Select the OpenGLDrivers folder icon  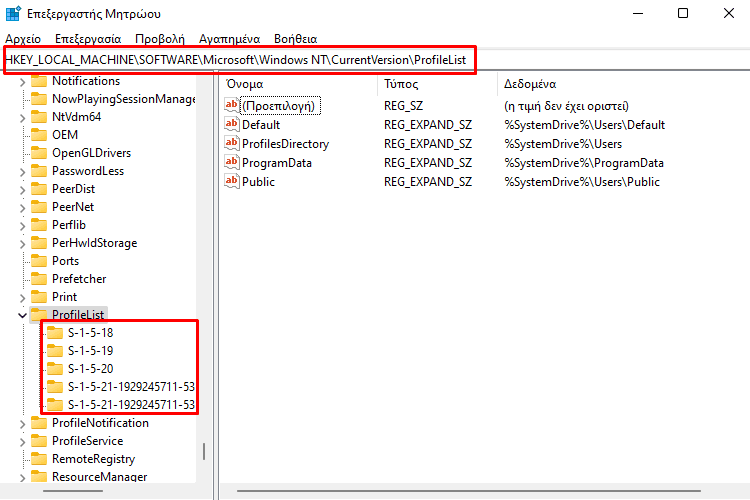39,153
